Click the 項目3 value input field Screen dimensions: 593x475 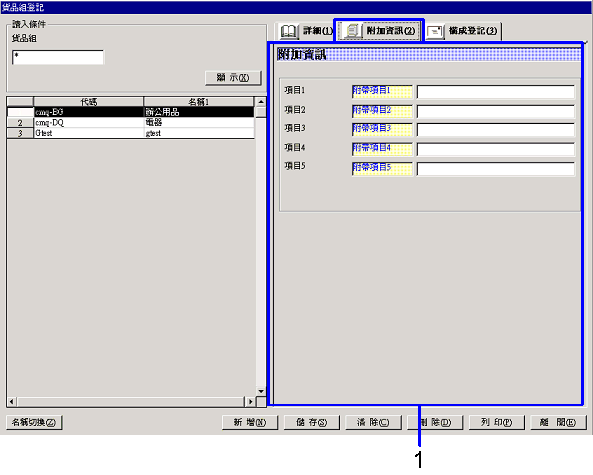(x=495, y=130)
